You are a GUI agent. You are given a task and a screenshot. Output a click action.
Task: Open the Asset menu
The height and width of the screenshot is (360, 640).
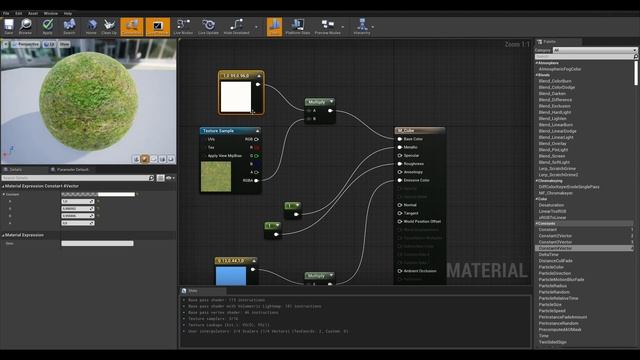coord(33,13)
